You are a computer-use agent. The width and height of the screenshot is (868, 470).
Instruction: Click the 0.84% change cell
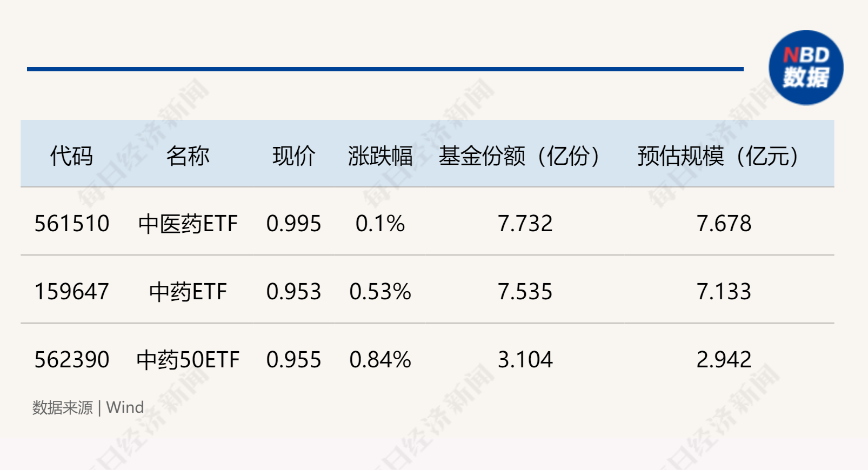[380, 360]
